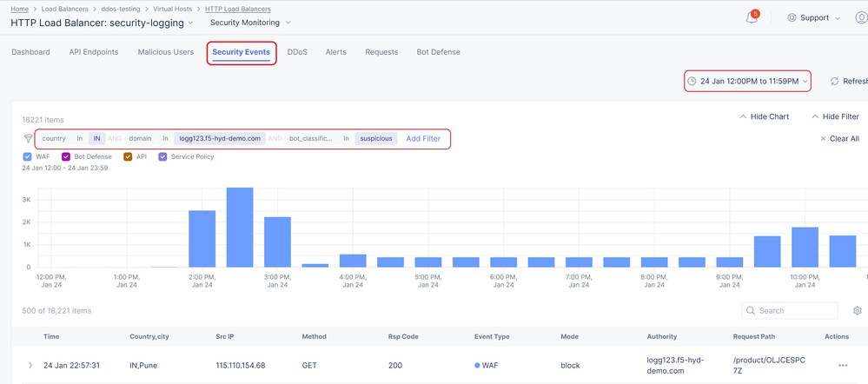
Task: Open table settings gear icon
Action: coord(858,311)
